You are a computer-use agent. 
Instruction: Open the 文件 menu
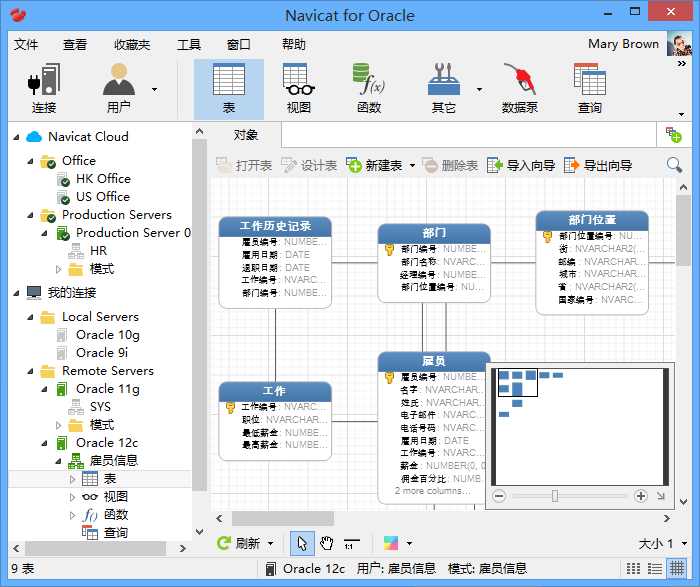[26, 44]
